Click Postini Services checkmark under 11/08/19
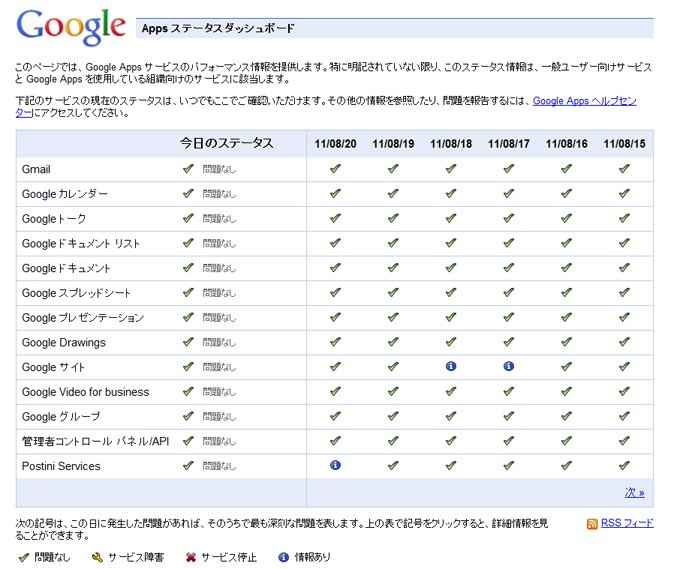 393,465
